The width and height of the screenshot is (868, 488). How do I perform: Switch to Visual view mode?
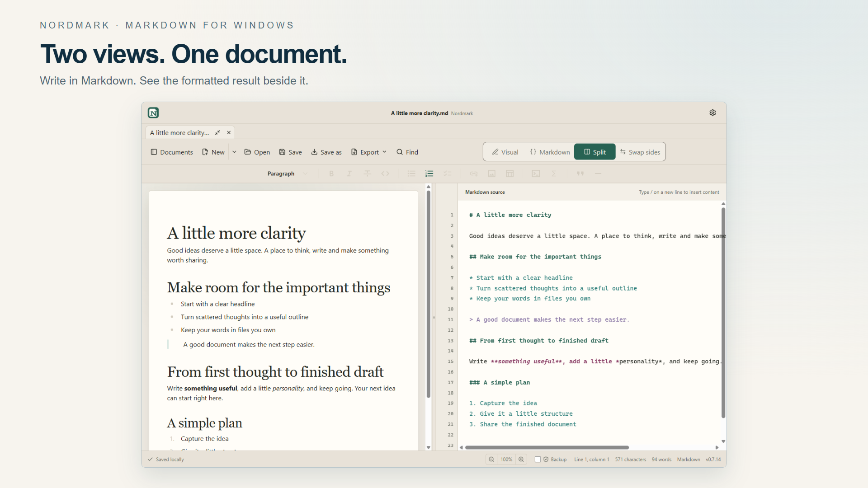pos(505,152)
